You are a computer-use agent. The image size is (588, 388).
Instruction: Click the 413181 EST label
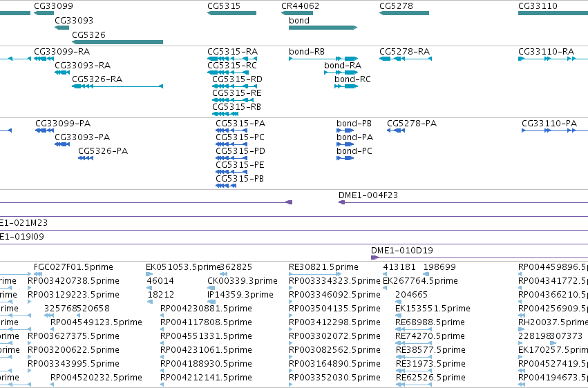(x=399, y=267)
